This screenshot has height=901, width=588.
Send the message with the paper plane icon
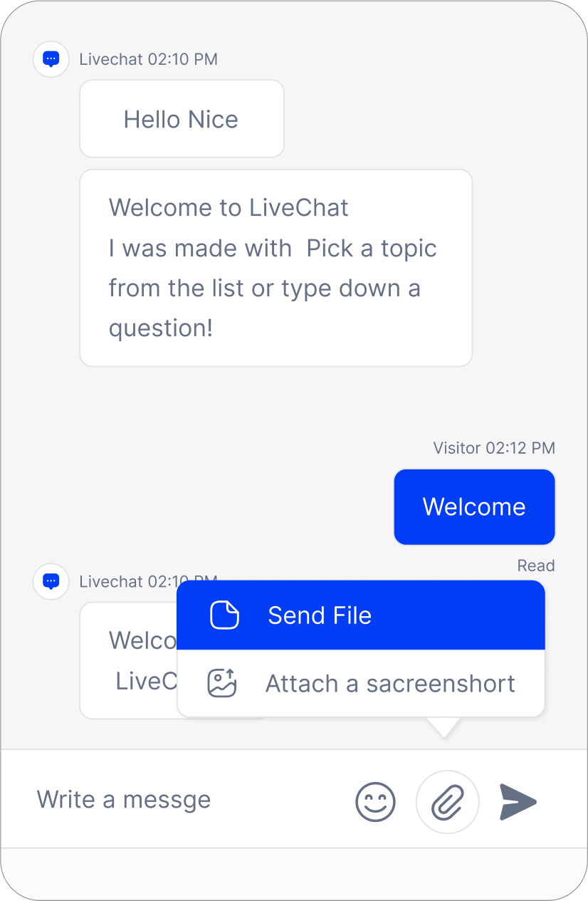click(x=518, y=802)
